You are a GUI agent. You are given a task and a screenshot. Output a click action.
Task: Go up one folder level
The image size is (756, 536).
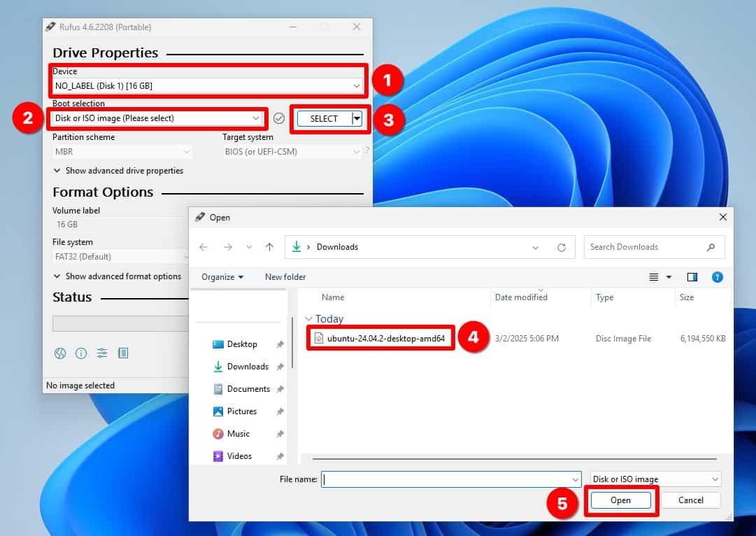269,246
